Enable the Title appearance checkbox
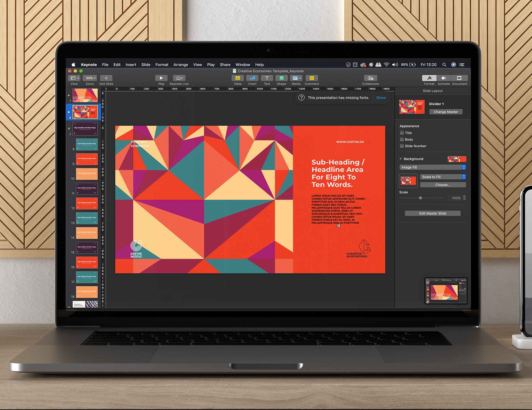The height and width of the screenshot is (410, 532). tap(402, 133)
